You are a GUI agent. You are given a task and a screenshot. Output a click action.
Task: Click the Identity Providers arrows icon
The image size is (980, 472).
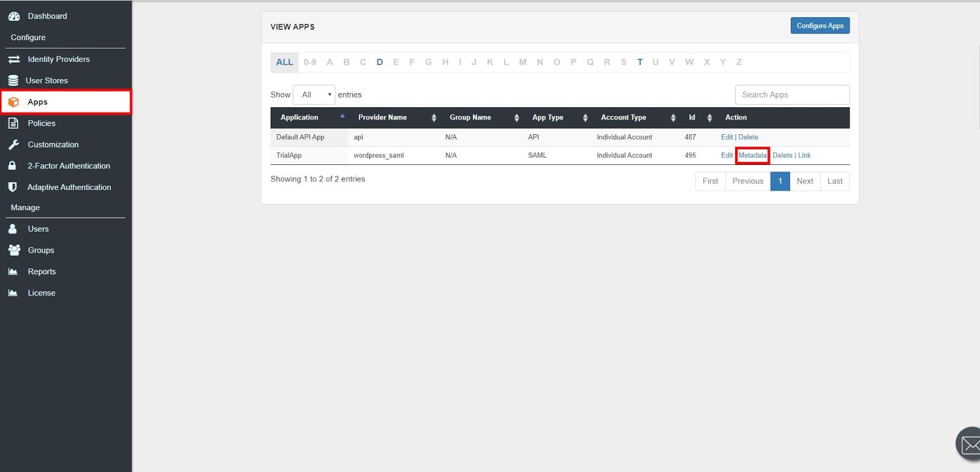tap(13, 59)
